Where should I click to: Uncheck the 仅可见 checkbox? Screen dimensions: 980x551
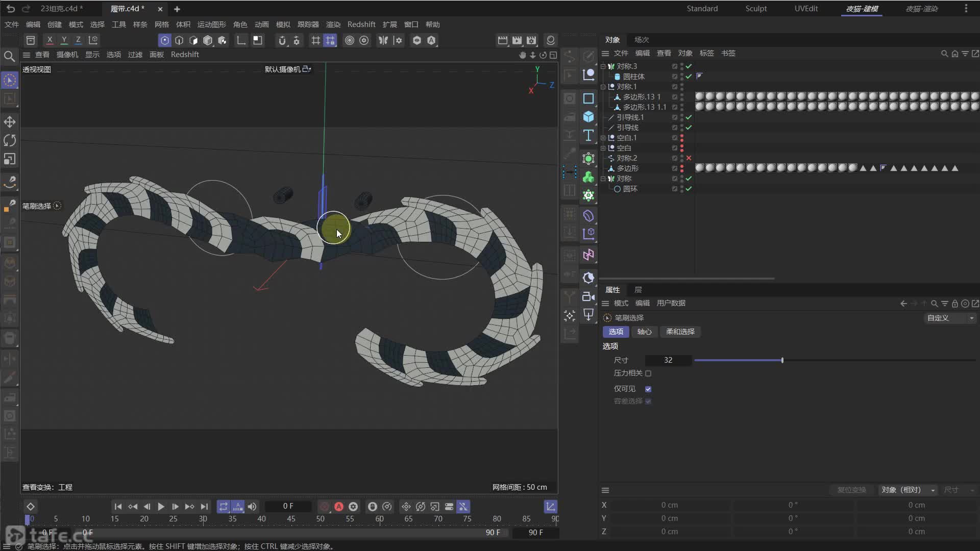[648, 389]
